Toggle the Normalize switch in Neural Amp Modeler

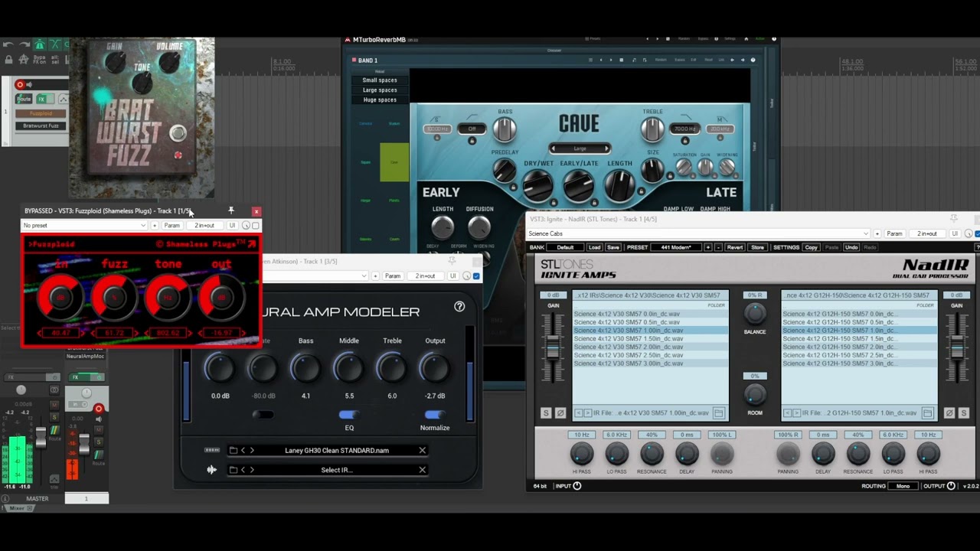click(434, 415)
